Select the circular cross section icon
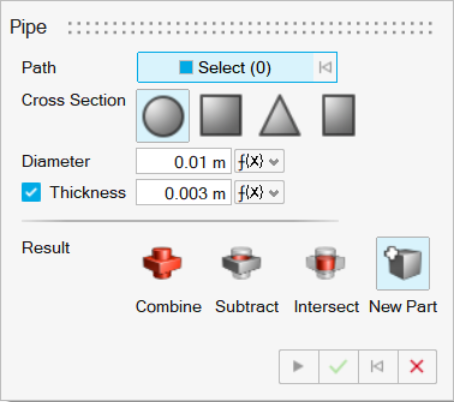454x402 pixels. pos(163,116)
